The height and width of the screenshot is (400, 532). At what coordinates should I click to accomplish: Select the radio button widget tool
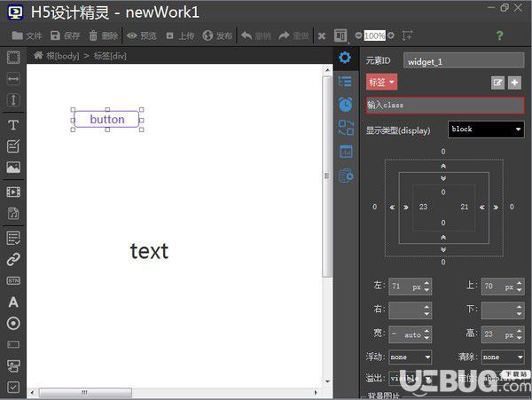13,324
